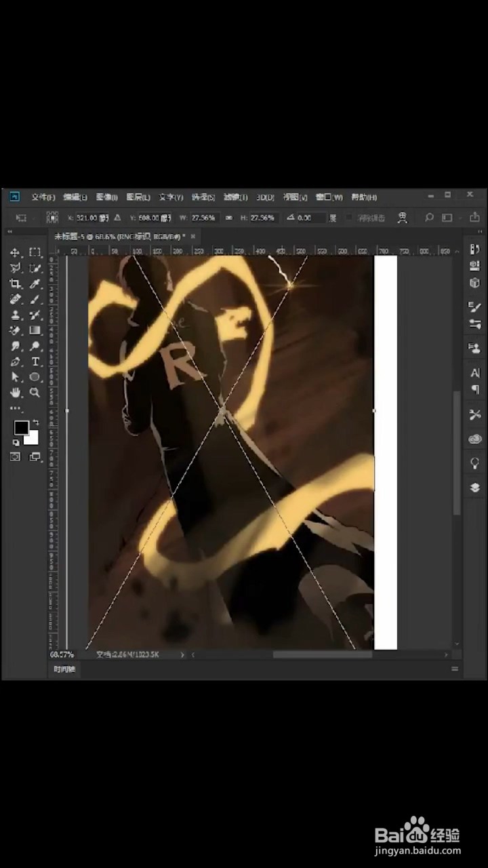Reset default foreground and background colors
This screenshot has width=488, height=868.
point(16,442)
